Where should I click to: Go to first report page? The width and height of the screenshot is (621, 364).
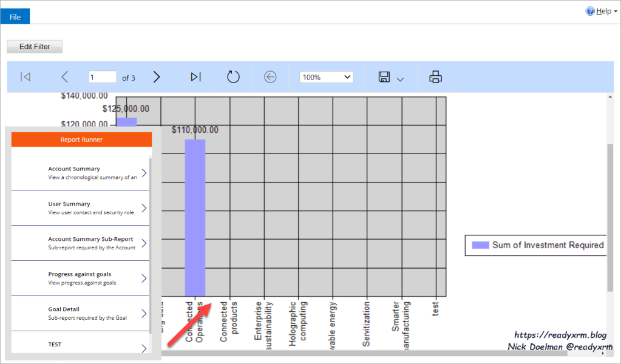[25, 77]
